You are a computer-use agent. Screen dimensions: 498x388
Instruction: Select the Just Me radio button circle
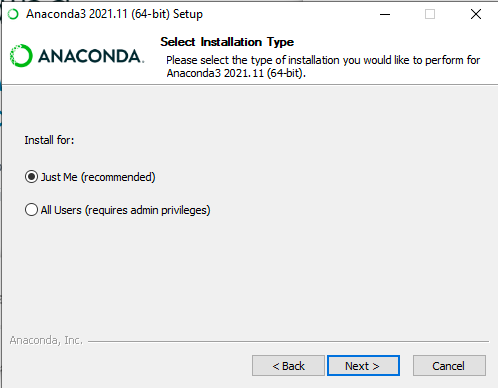click(x=31, y=177)
